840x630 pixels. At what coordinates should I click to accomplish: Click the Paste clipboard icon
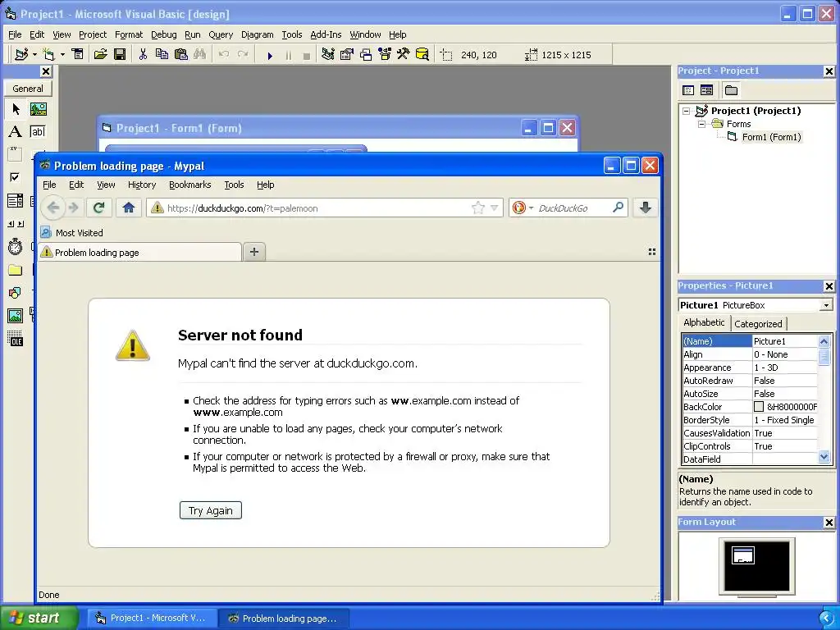click(x=181, y=54)
